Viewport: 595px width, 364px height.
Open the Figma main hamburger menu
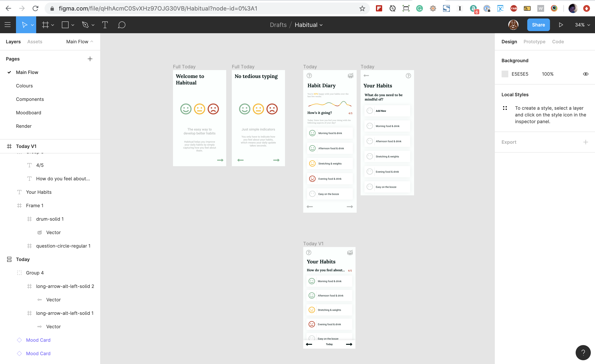click(x=8, y=25)
